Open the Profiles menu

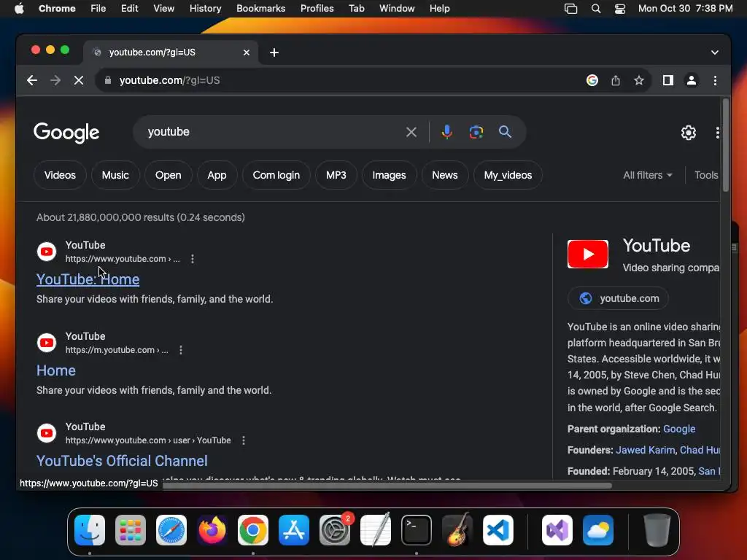pyautogui.click(x=317, y=9)
